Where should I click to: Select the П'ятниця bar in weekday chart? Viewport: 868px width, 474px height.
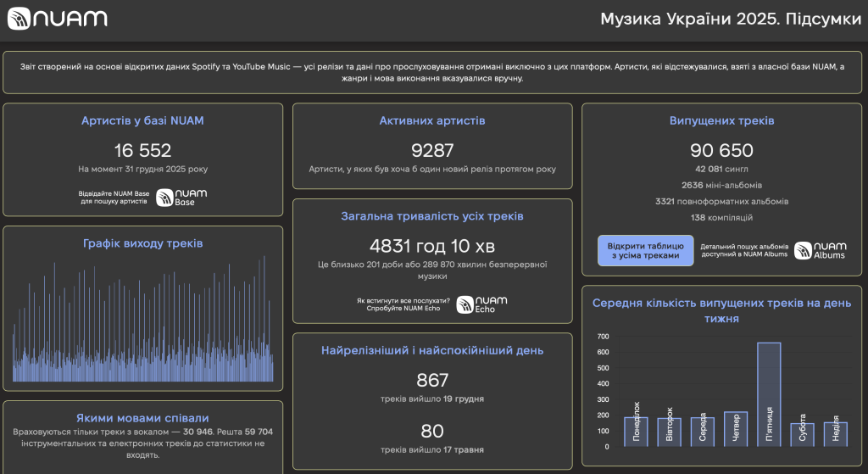pos(769,393)
